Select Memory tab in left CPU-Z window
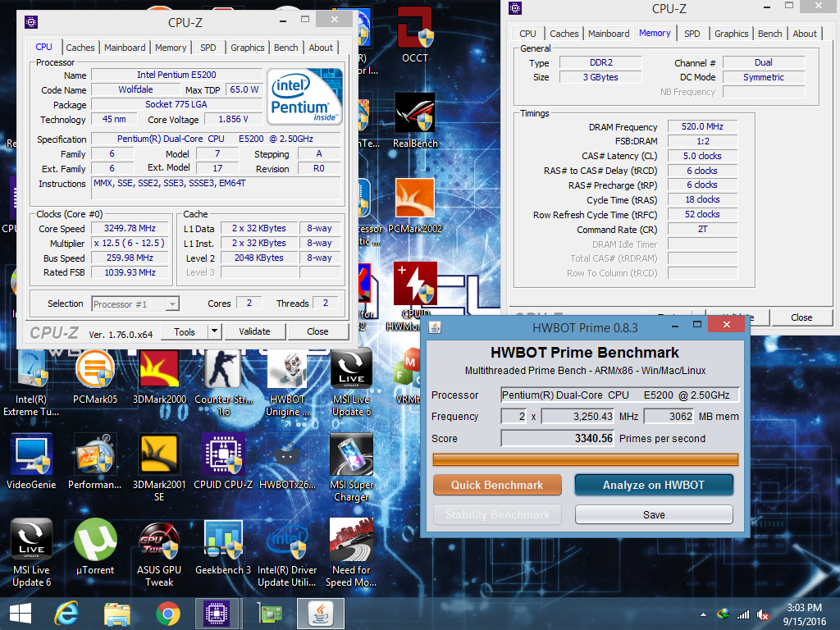Image resolution: width=840 pixels, height=630 pixels. pyautogui.click(x=171, y=48)
